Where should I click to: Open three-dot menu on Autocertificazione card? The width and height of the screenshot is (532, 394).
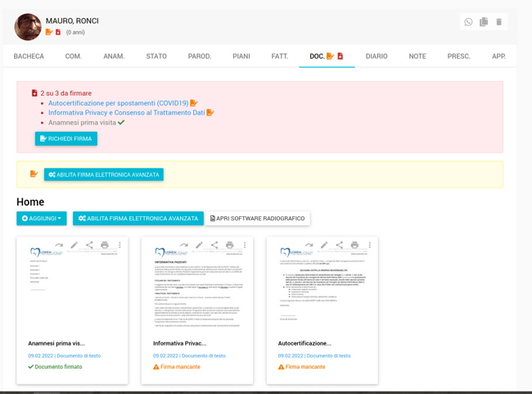tap(369, 245)
